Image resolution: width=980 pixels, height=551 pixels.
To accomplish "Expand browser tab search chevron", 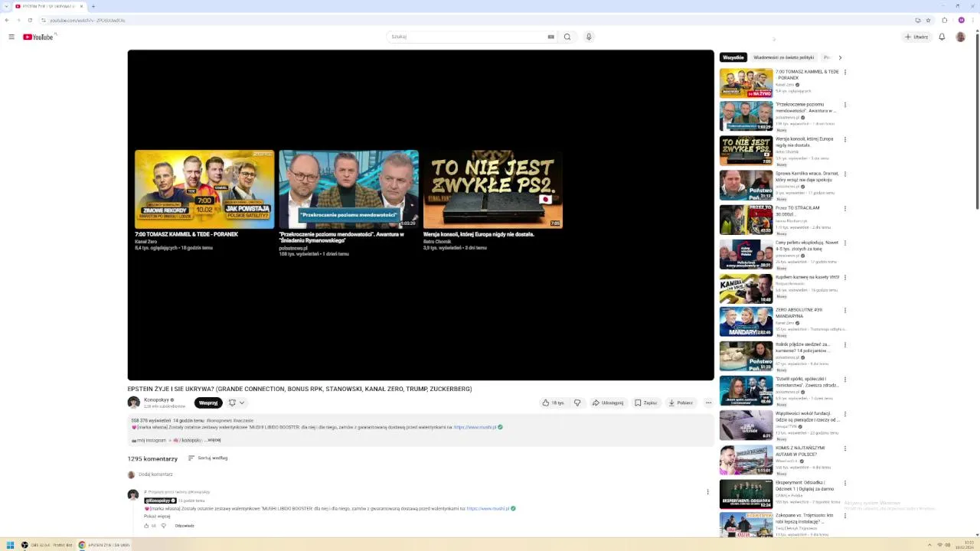I will pos(6,6).
